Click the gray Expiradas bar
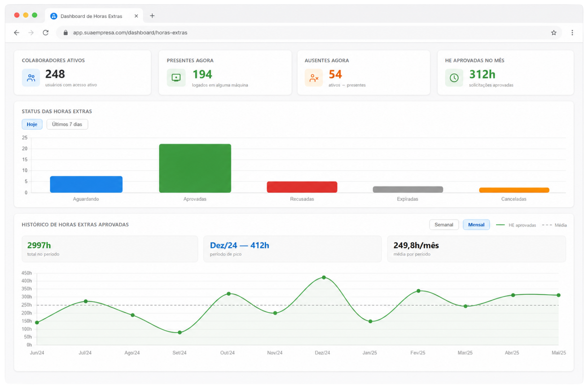Viewport: 588px width, 389px height. click(408, 189)
